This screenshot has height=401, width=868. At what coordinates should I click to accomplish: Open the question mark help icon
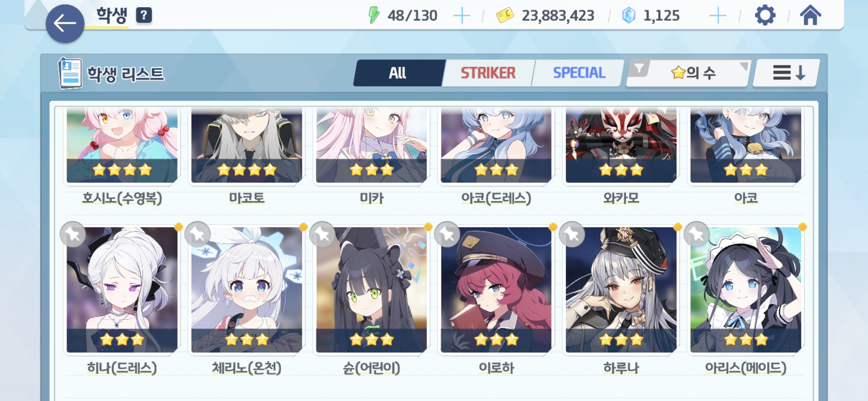(144, 16)
